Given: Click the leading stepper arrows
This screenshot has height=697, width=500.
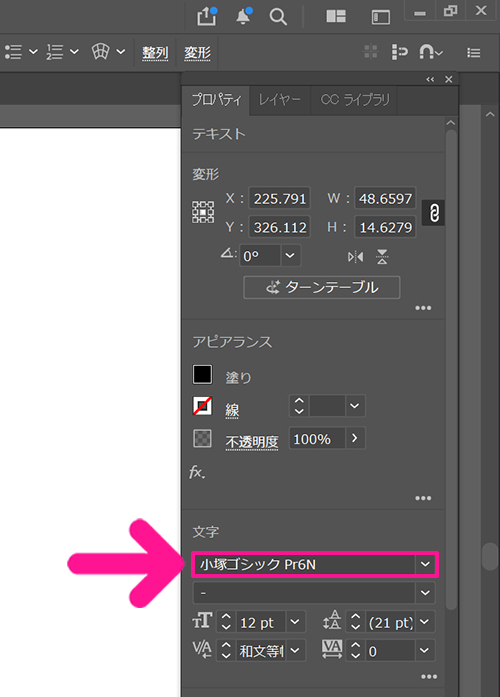Looking at the screenshot, I should point(356,622).
